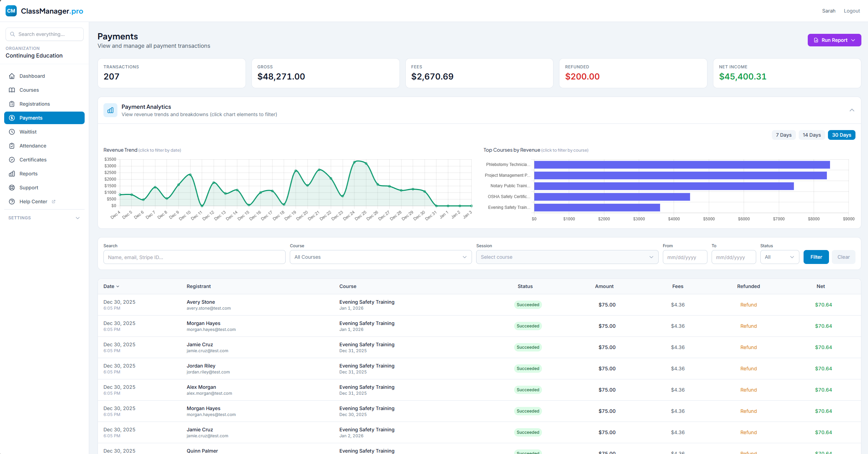Open the Registrations panel
The image size is (868, 454).
point(34,104)
